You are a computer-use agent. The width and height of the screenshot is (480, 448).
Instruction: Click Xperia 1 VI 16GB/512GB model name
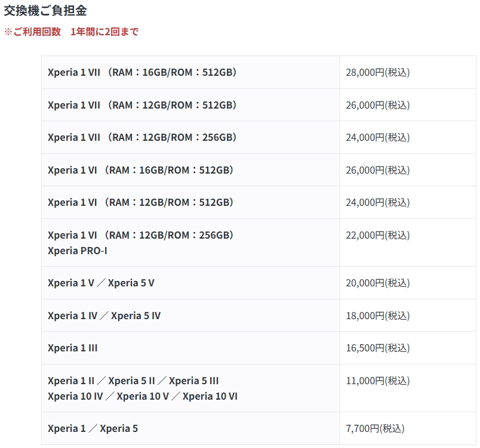(x=140, y=170)
